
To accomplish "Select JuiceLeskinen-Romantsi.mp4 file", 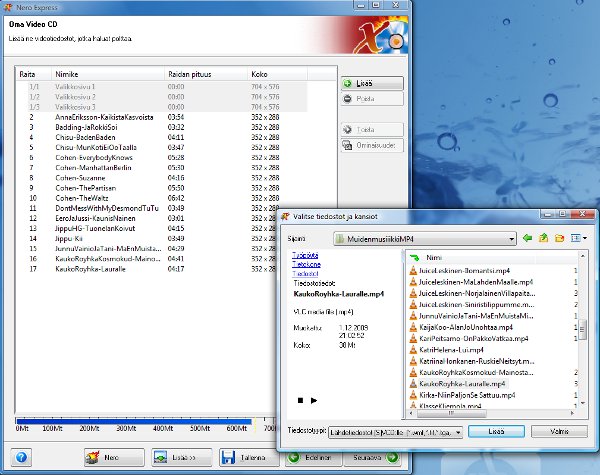I will click(x=464, y=271).
